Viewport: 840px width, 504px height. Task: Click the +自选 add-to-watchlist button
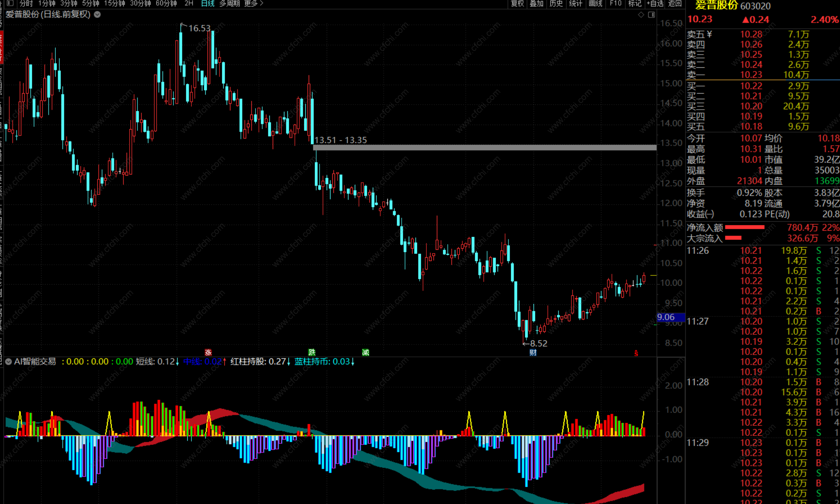(x=655, y=3)
